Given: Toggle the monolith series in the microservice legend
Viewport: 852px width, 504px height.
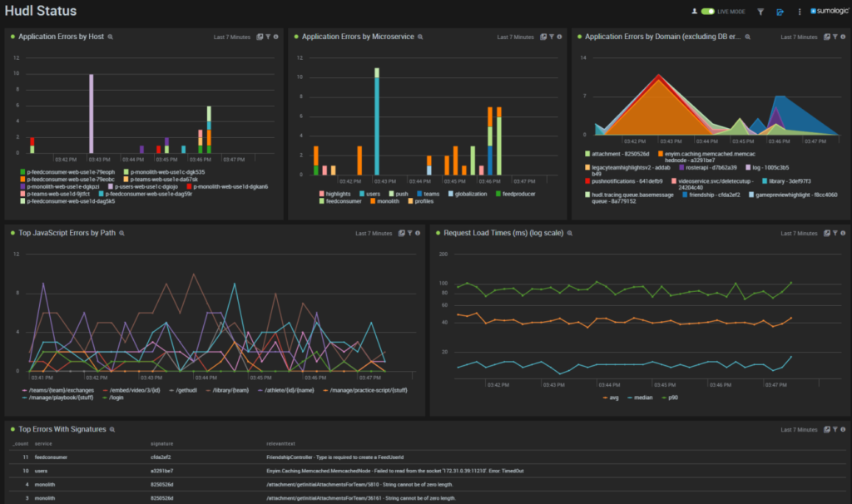Looking at the screenshot, I should tap(384, 201).
